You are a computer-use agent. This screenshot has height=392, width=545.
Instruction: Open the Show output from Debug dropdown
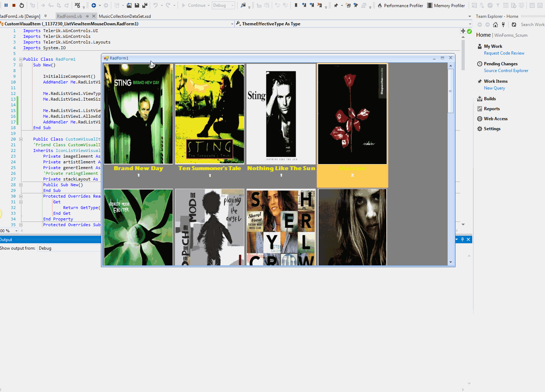coord(69,248)
